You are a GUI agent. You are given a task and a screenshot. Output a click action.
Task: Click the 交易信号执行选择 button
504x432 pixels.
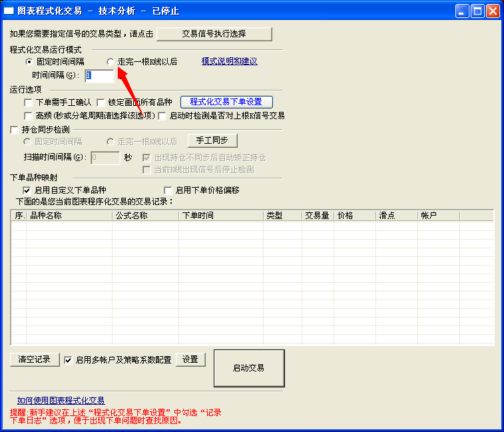[214, 34]
